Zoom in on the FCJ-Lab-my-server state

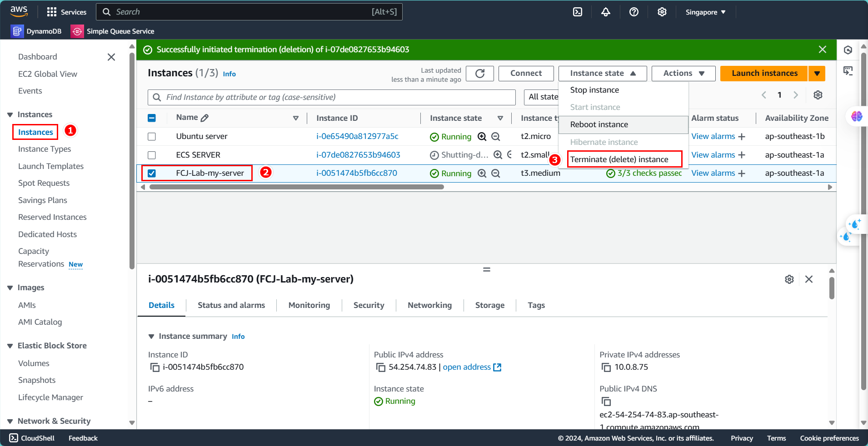tap(482, 173)
